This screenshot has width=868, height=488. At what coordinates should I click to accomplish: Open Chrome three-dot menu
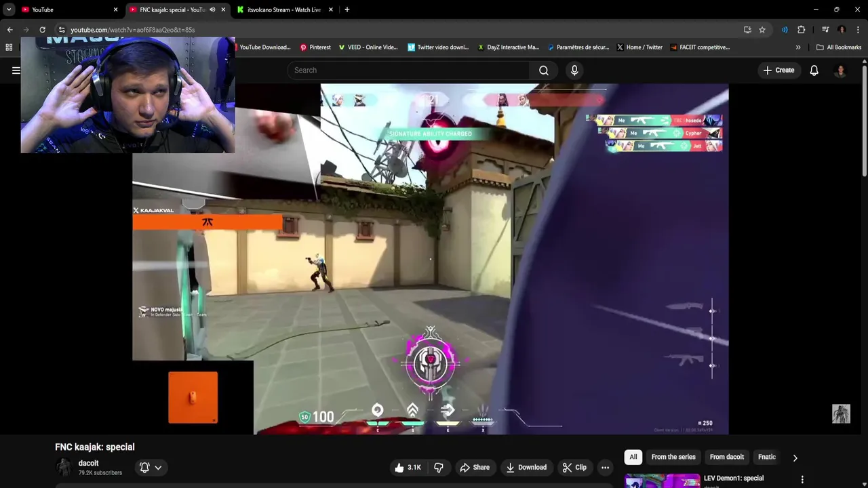tap(858, 30)
